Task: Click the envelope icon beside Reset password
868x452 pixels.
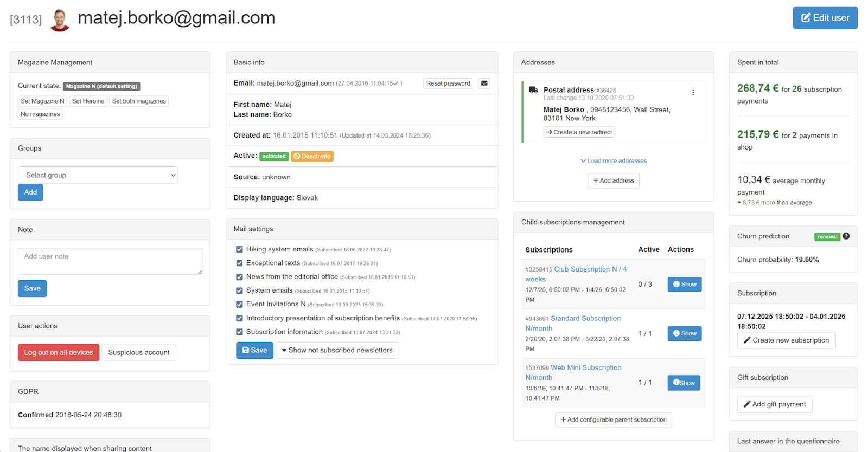Action: pyautogui.click(x=484, y=83)
